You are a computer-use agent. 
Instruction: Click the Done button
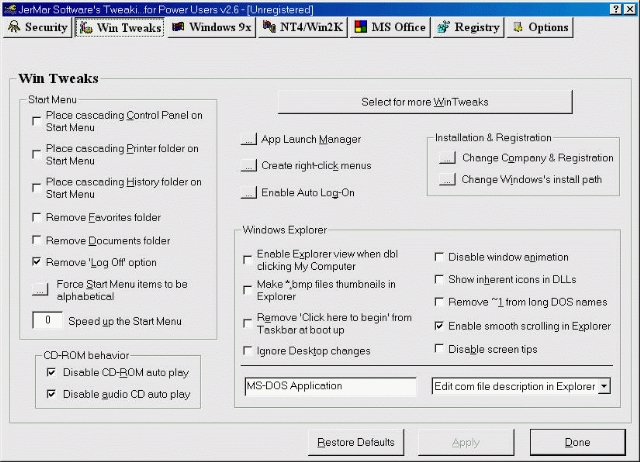coord(578,442)
